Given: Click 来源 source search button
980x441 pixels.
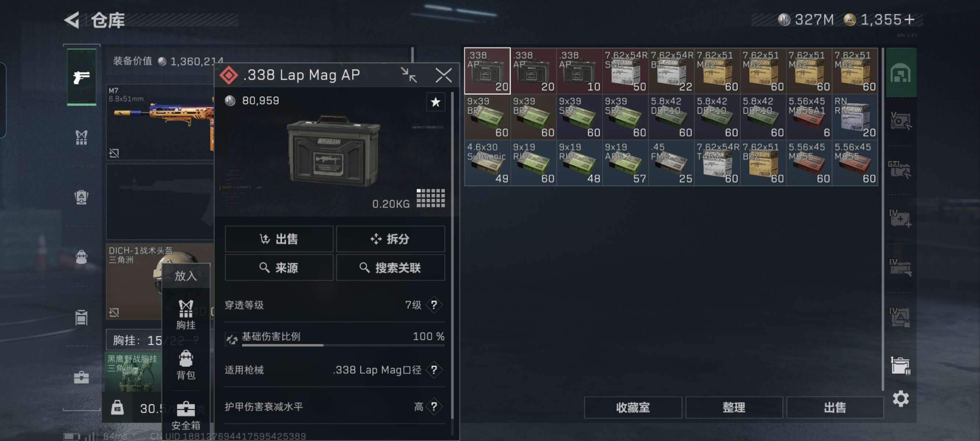Looking at the screenshot, I should pyautogui.click(x=279, y=268).
